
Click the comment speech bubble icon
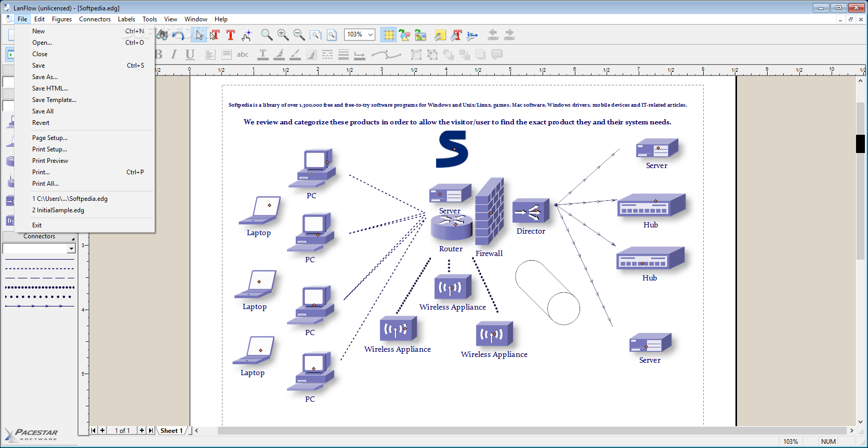tap(497, 54)
